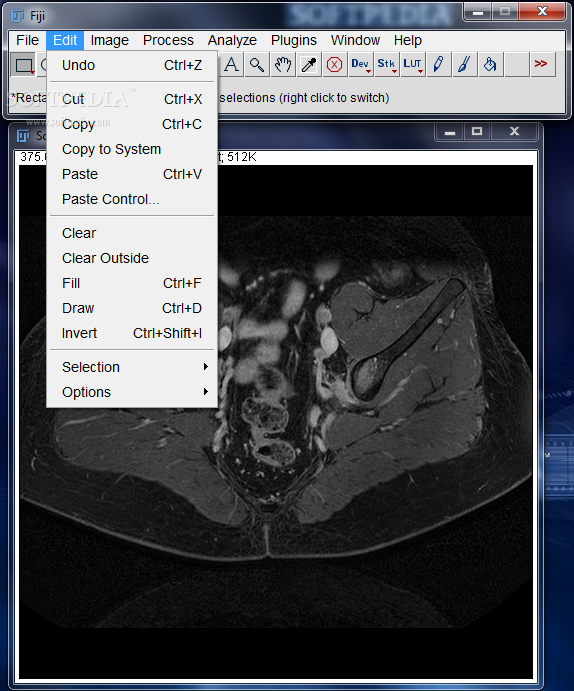
Task: Open the Analyze menu
Action: click(x=232, y=40)
